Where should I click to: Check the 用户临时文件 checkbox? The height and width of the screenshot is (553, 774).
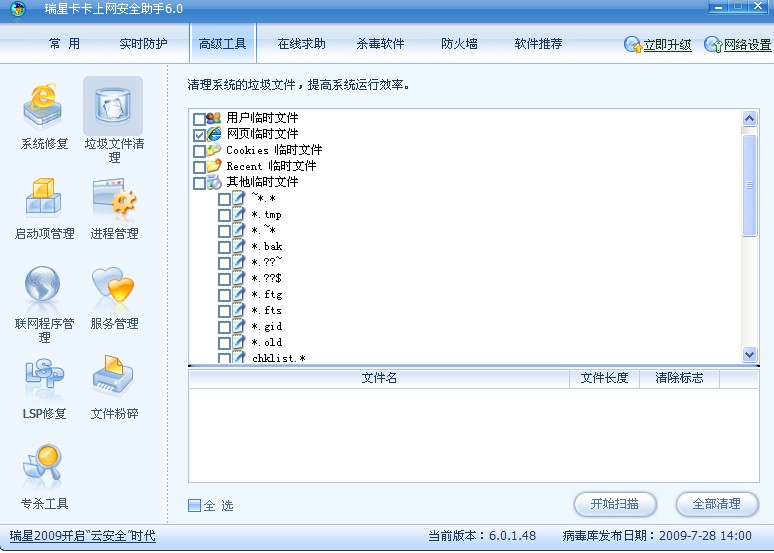point(199,119)
